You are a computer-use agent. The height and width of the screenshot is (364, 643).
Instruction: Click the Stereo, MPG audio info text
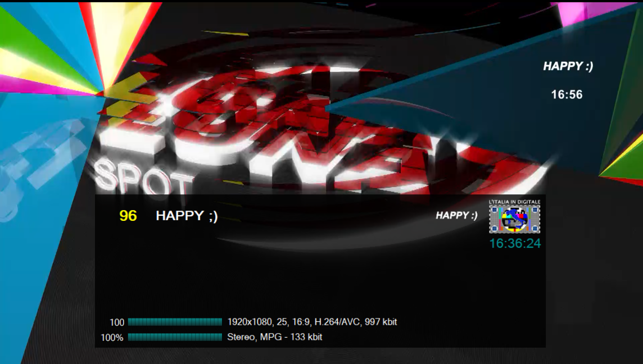[274, 337]
